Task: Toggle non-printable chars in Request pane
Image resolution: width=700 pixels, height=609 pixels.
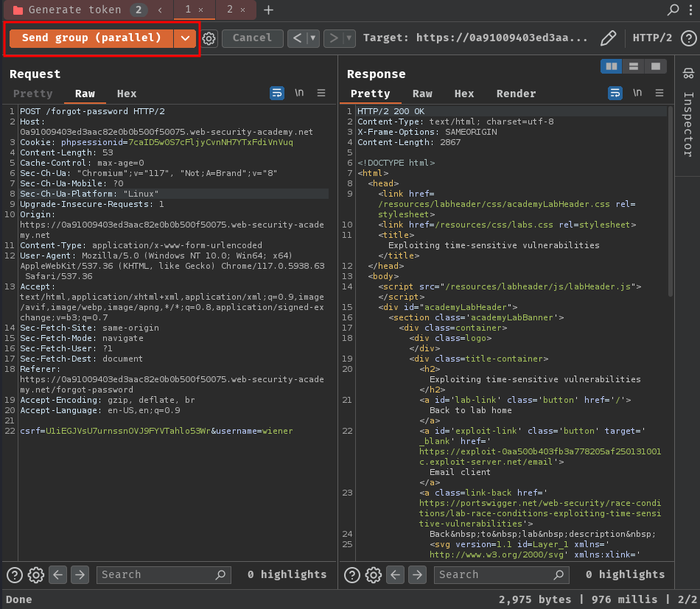Action: click(299, 93)
